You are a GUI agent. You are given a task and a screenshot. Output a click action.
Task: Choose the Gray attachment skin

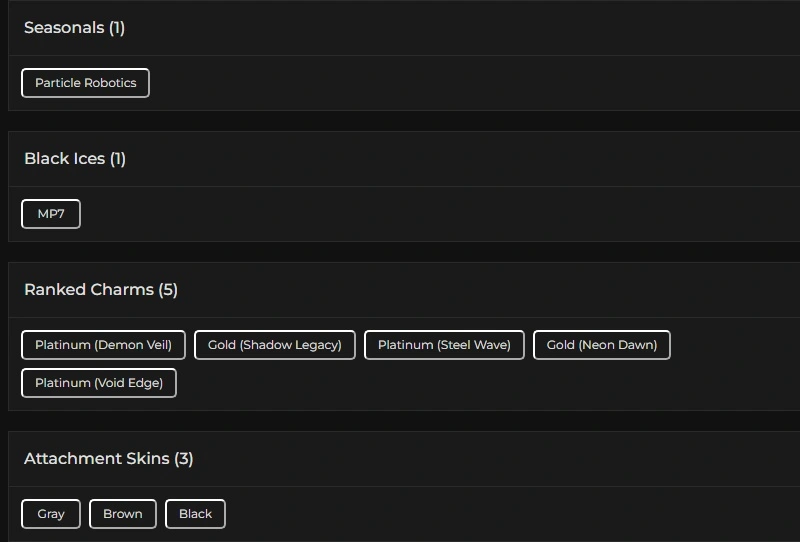(51, 514)
